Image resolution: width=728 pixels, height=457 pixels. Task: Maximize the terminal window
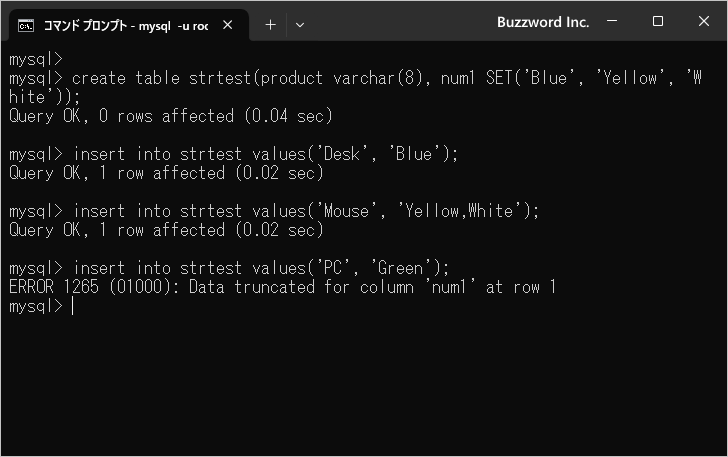[x=657, y=21]
